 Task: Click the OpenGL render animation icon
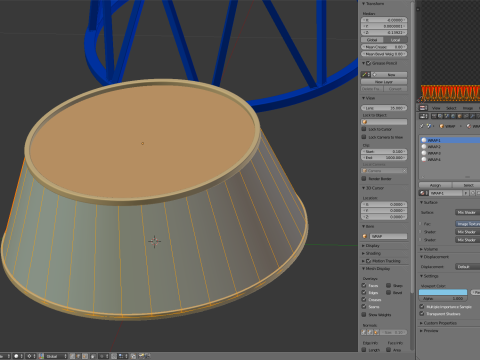(148, 356)
